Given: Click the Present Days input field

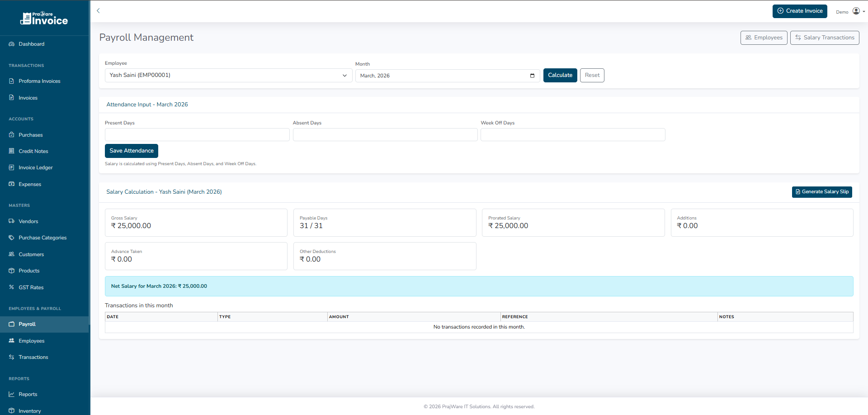Looking at the screenshot, I should coord(197,134).
